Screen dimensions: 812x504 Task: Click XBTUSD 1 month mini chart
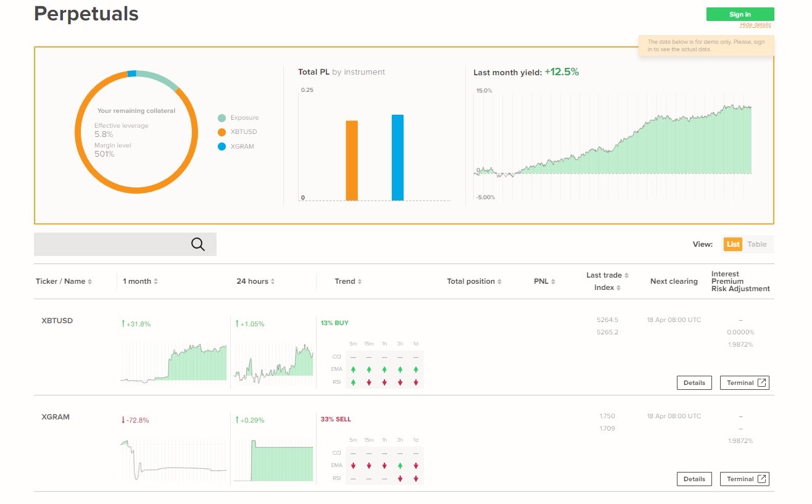point(173,363)
